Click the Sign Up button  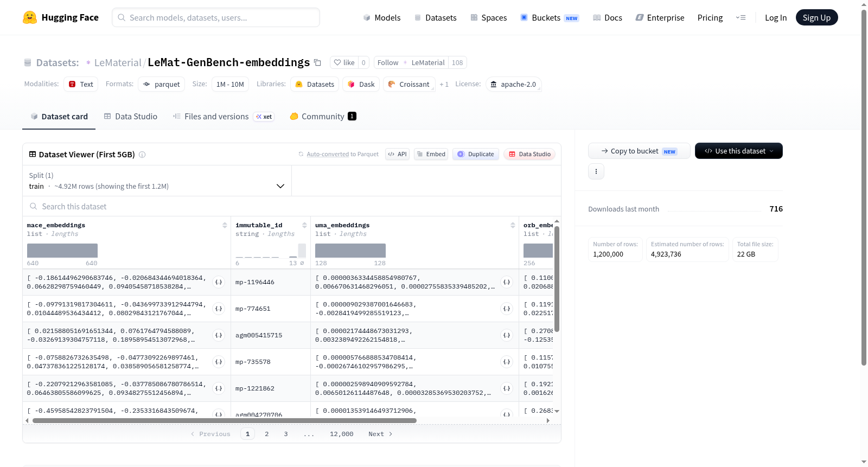816,17
